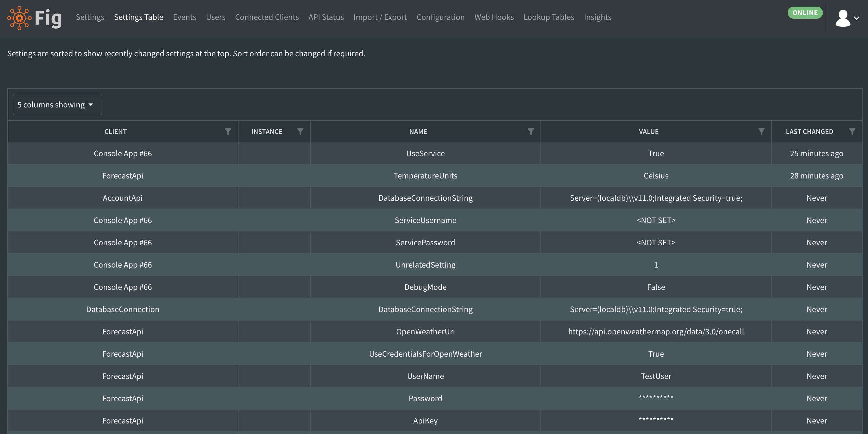
Task: Click the TemperatureUnits setting name
Action: (x=426, y=176)
